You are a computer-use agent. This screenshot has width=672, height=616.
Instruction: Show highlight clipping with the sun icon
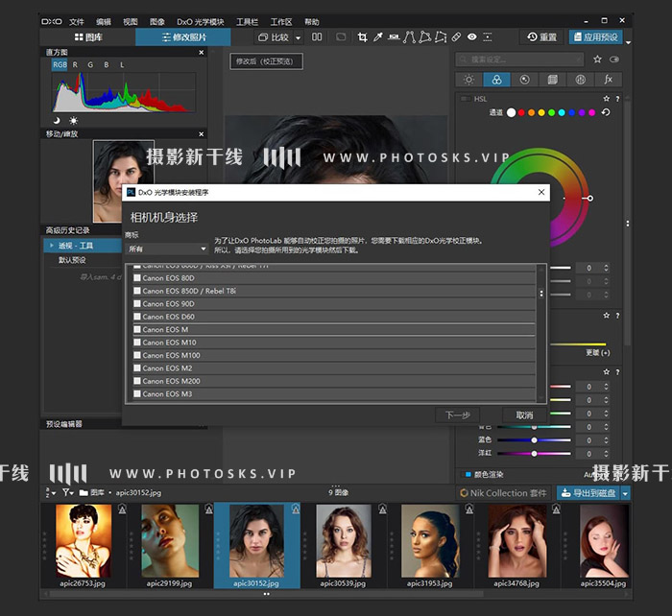[x=74, y=120]
